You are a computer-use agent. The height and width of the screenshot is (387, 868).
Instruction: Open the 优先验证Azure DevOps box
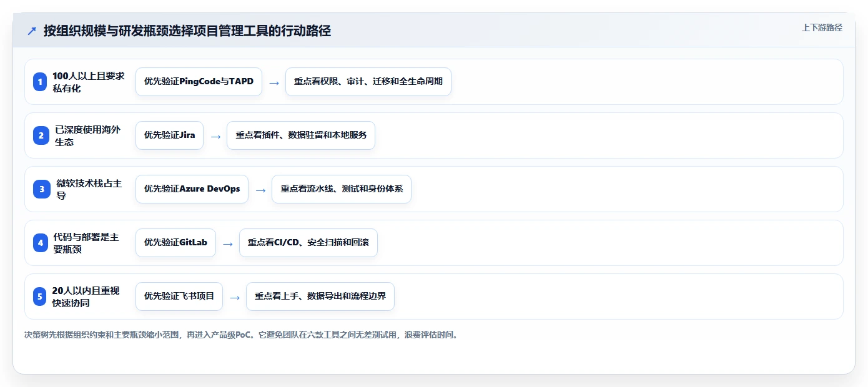pos(192,189)
